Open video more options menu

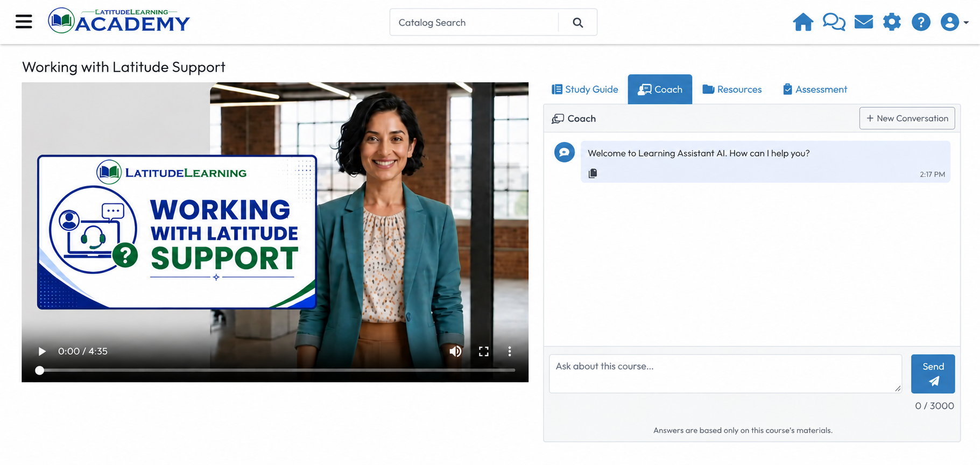point(510,351)
